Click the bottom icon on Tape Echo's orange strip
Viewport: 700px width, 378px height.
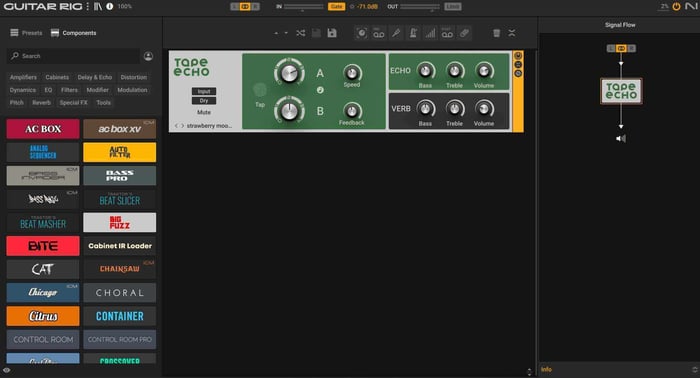518,73
